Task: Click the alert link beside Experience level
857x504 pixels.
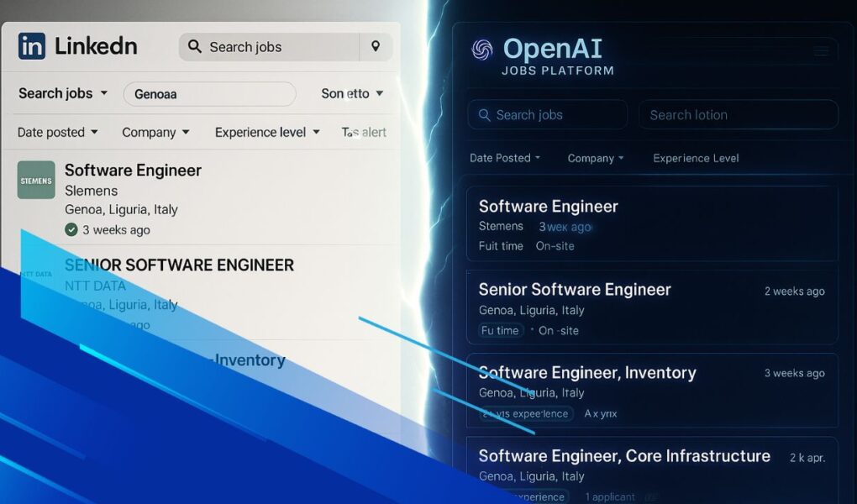Action: click(364, 132)
